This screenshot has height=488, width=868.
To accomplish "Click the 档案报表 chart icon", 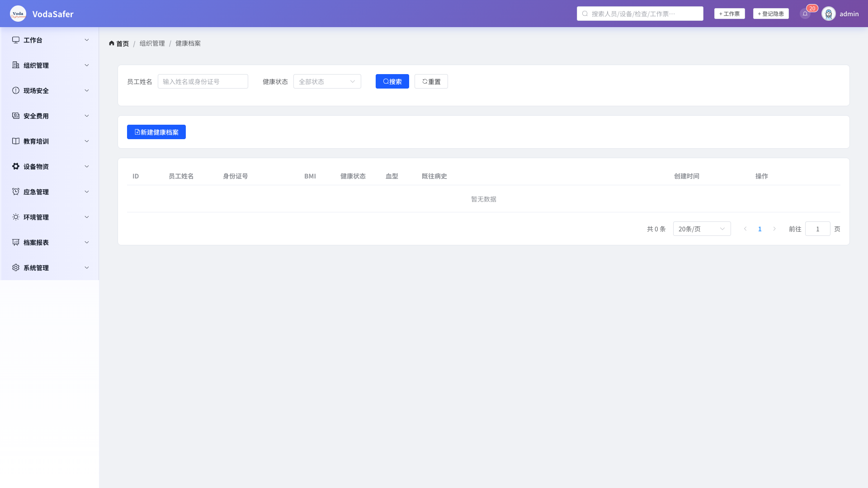I will 16,242.
